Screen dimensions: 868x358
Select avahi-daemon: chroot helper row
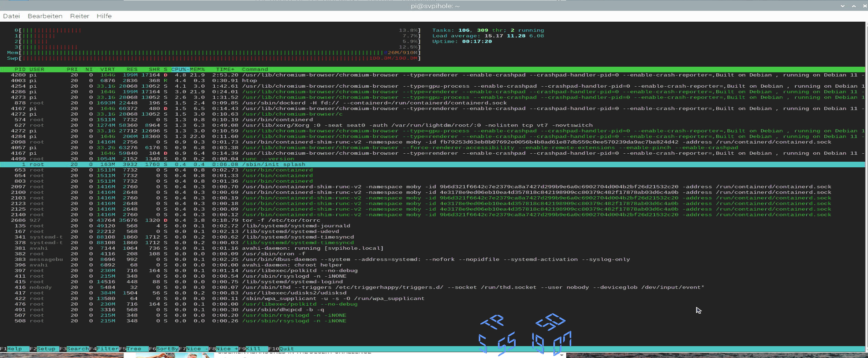(432, 265)
